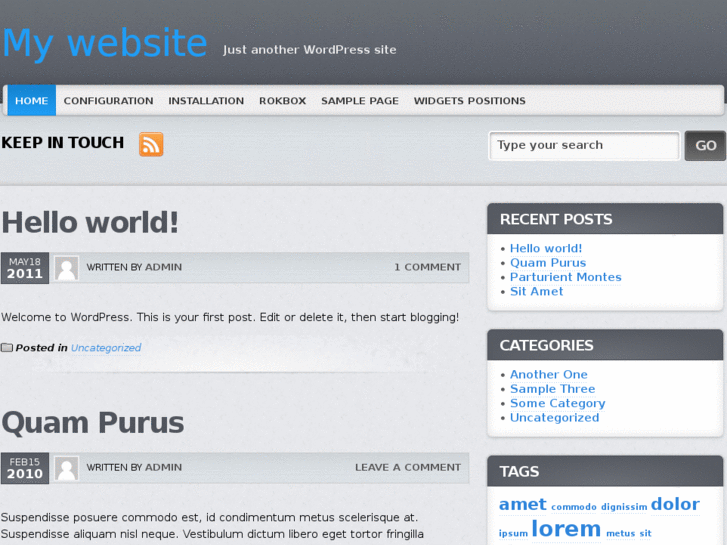Open the Widgets Positions menu item

point(469,101)
